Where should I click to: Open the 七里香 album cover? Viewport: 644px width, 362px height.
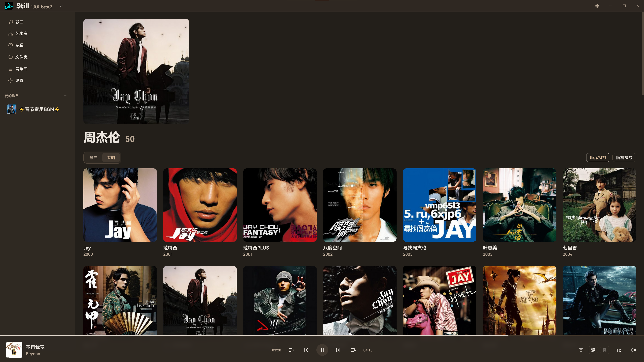pos(600,205)
